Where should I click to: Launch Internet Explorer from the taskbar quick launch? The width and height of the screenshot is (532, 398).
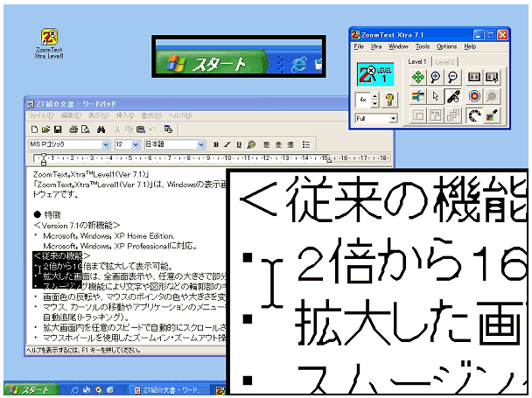[74, 390]
